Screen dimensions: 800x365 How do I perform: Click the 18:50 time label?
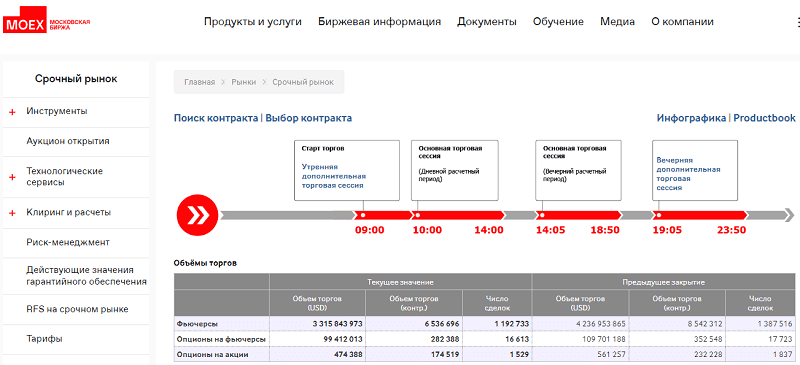click(x=605, y=230)
